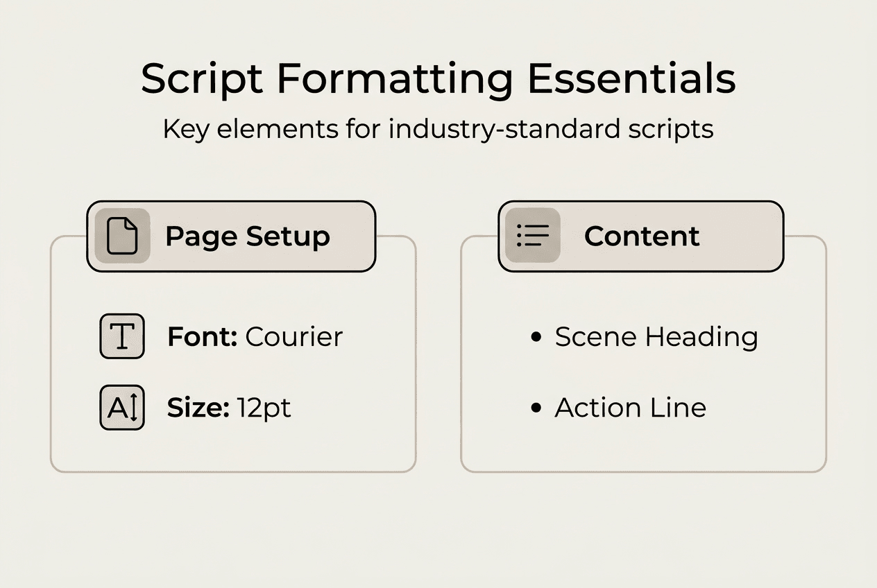This screenshot has height=588, width=877.
Task: Click the 'Key elements for industry-standard scripts' subtitle
Action: pos(438,130)
